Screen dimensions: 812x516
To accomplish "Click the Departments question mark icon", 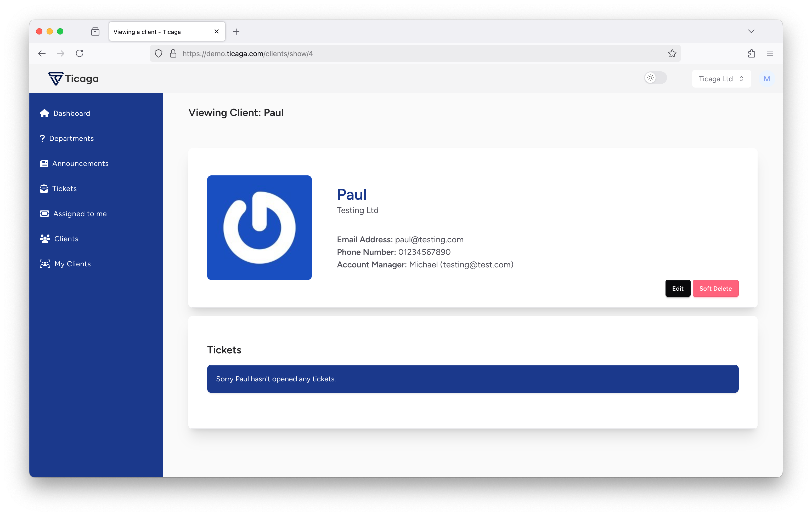I will point(42,138).
